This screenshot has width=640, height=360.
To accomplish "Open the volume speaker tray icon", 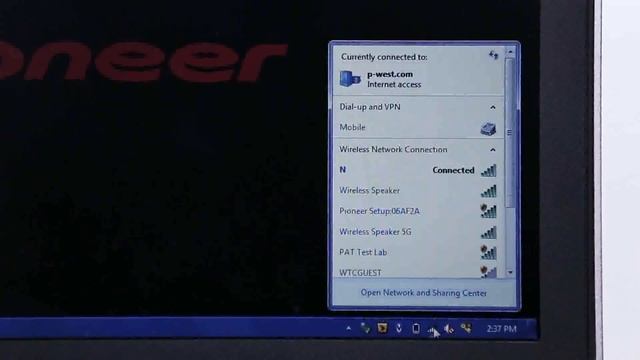I will click(449, 329).
